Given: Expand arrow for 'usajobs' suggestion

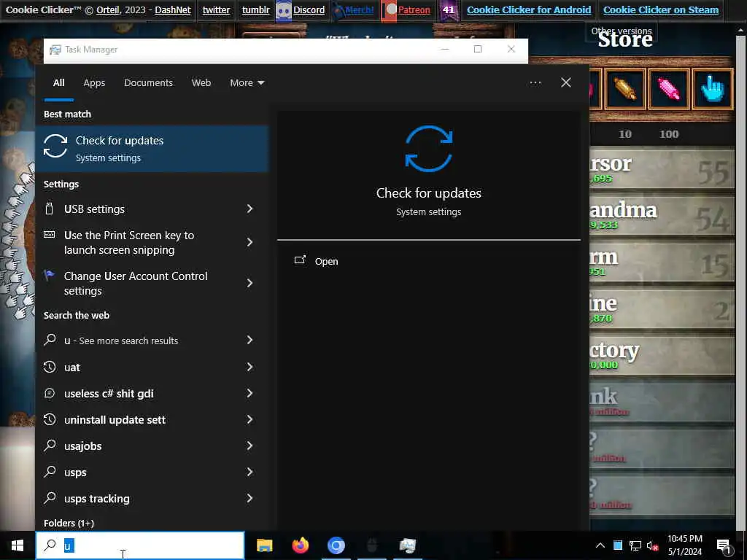Looking at the screenshot, I should coord(249,446).
